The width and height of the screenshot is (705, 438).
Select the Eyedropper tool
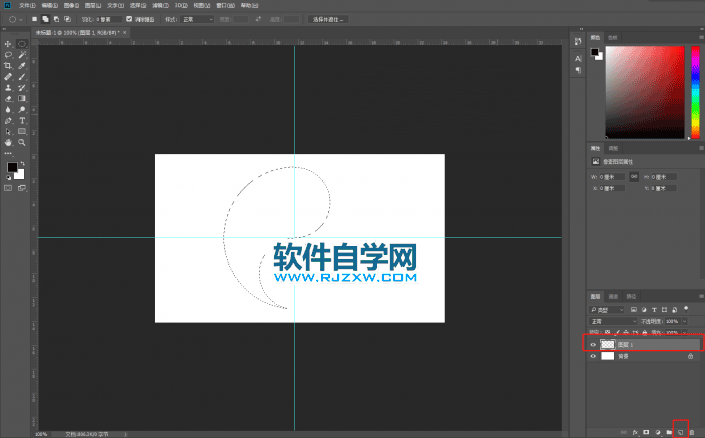pyautogui.click(x=22, y=66)
